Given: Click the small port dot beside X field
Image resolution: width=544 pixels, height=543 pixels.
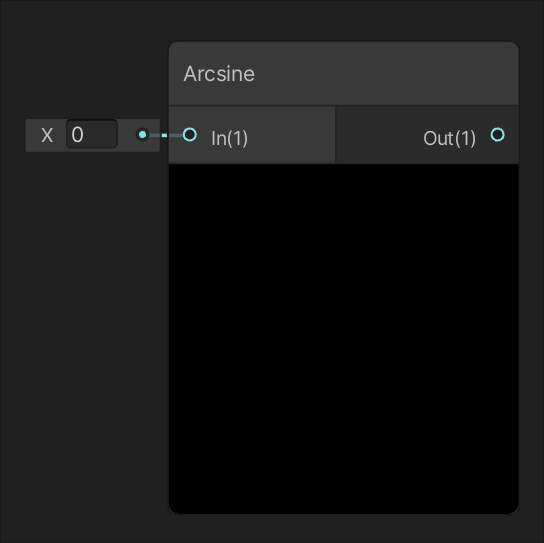Looking at the screenshot, I should (x=142, y=135).
